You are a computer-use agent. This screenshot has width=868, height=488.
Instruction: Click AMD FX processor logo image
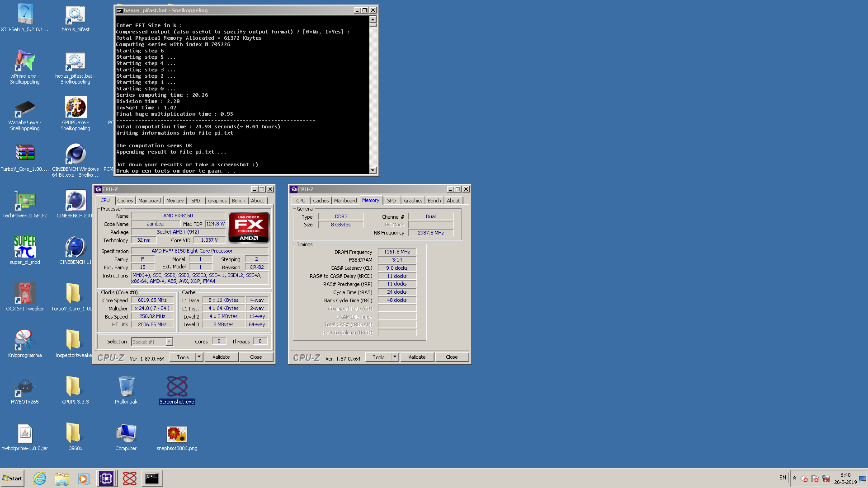pos(249,228)
